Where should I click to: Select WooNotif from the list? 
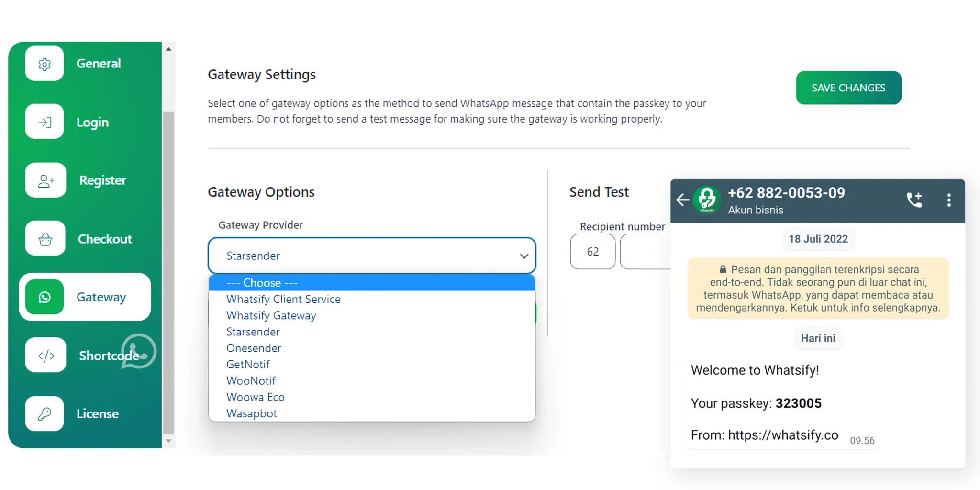(x=372, y=380)
